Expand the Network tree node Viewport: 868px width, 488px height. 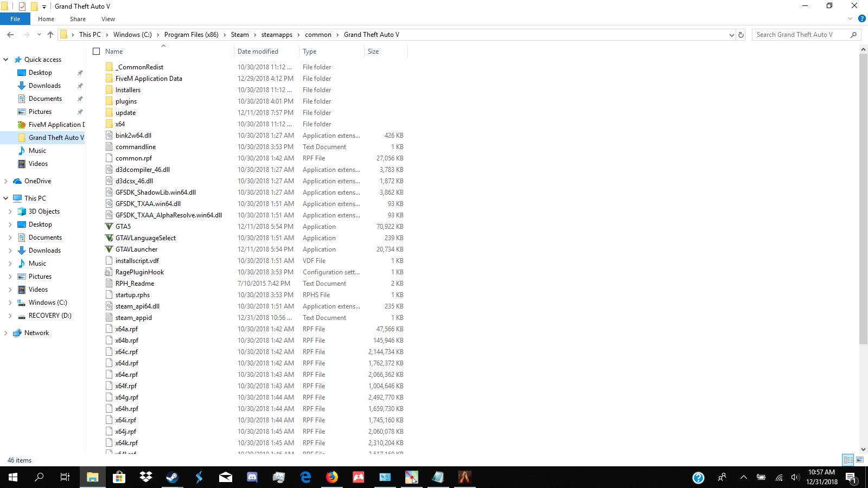pyautogui.click(x=6, y=333)
